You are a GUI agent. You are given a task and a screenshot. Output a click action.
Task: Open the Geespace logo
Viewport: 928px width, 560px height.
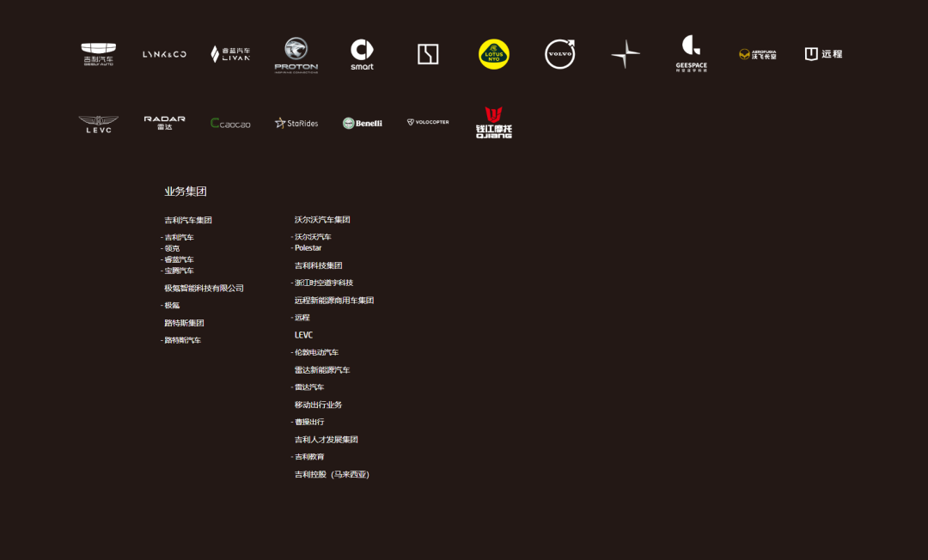(x=691, y=53)
